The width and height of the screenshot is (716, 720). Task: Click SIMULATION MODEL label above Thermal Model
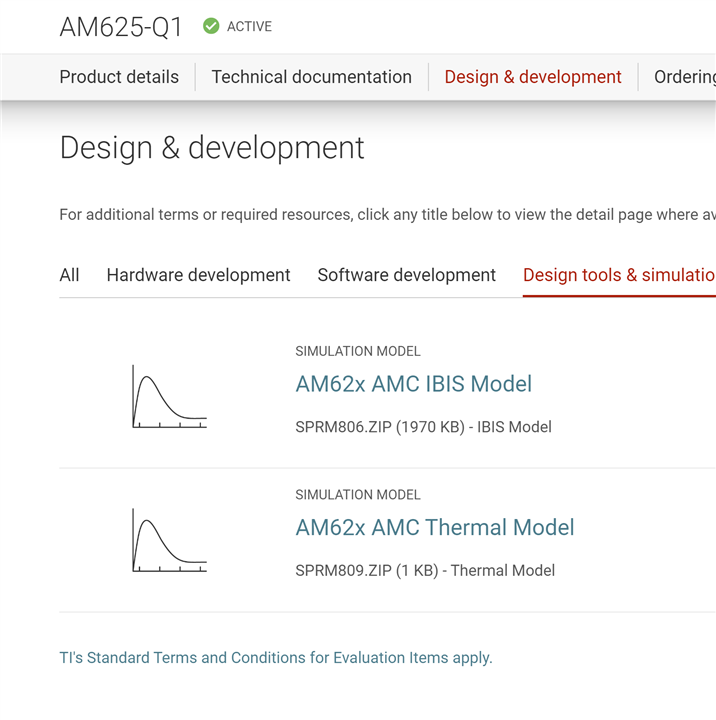click(358, 495)
